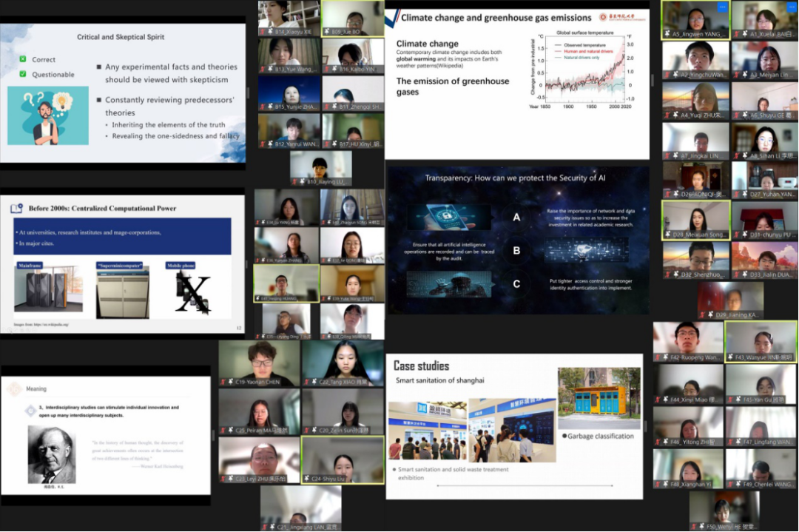Click muted mic icon on C22_Tang XIAO tile
This screenshot has height=532, width=799.
(x=307, y=383)
